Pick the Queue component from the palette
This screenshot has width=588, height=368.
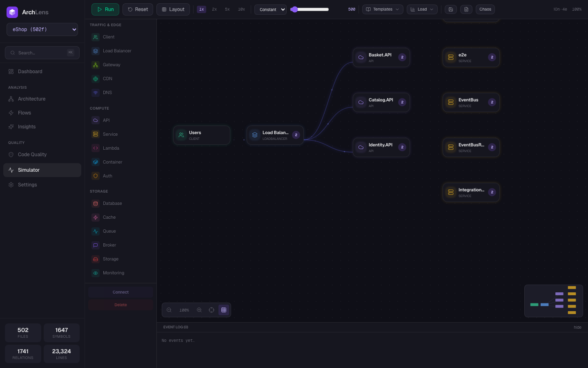(120, 231)
